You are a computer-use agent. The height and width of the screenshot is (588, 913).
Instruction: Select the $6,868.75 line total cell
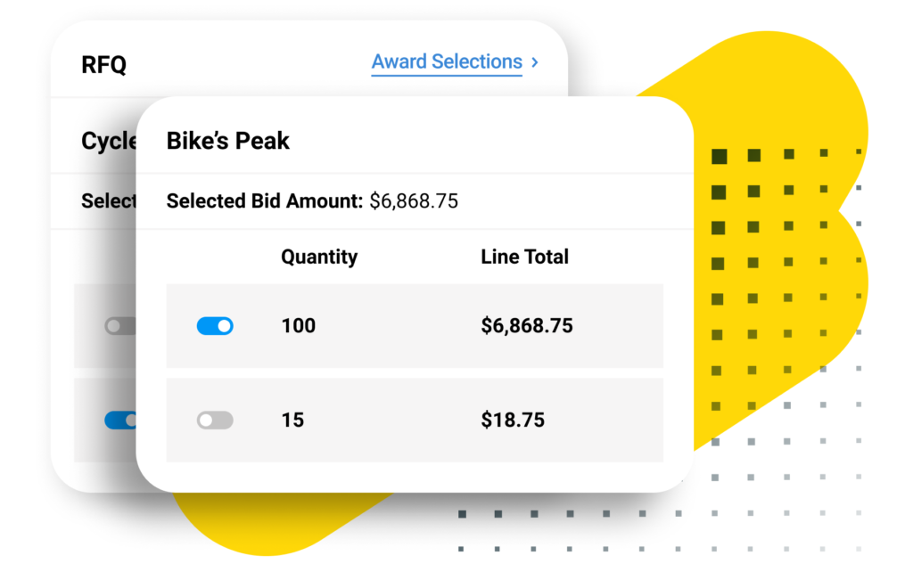coord(527,326)
